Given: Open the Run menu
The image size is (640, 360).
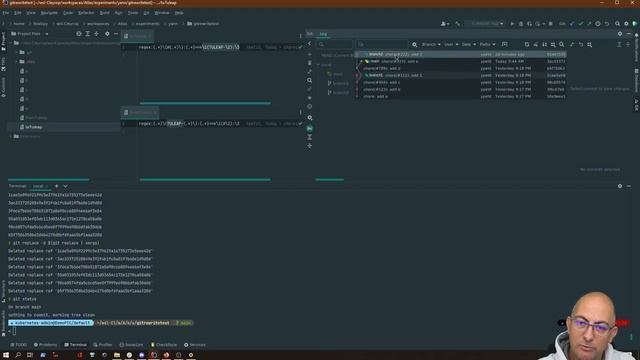Looking at the screenshot, I should coord(118,13).
